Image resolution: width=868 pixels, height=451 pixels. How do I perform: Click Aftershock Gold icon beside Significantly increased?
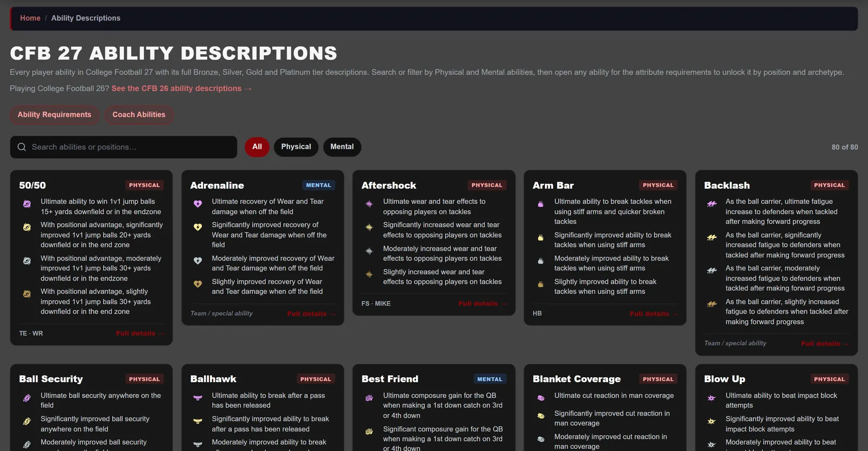point(369,227)
